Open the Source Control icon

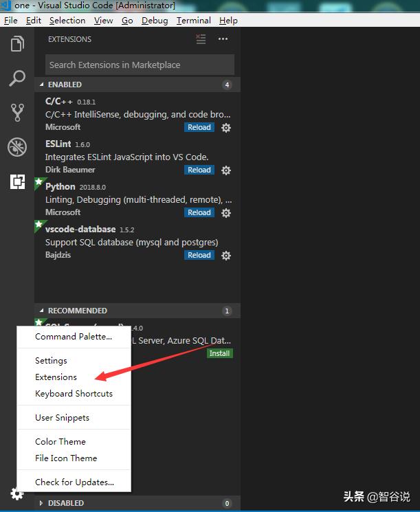point(17,113)
